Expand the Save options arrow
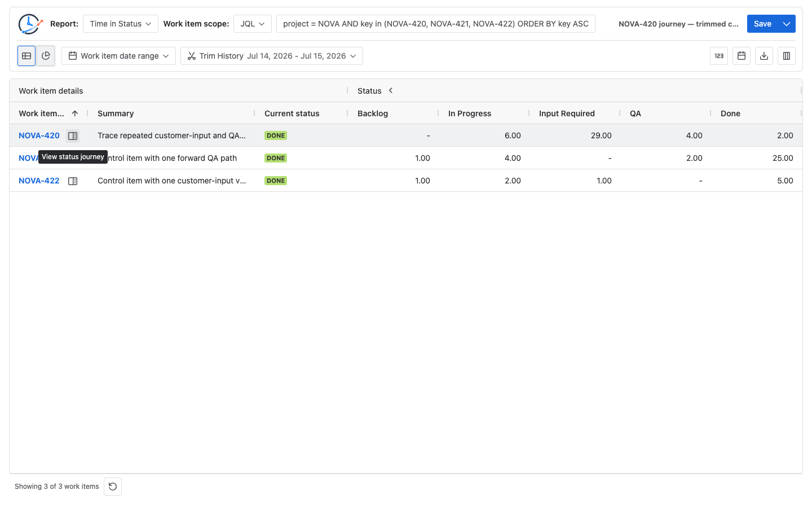Viewport: 812px width, 508px height. pyautogui.click(x=787, y=24)
